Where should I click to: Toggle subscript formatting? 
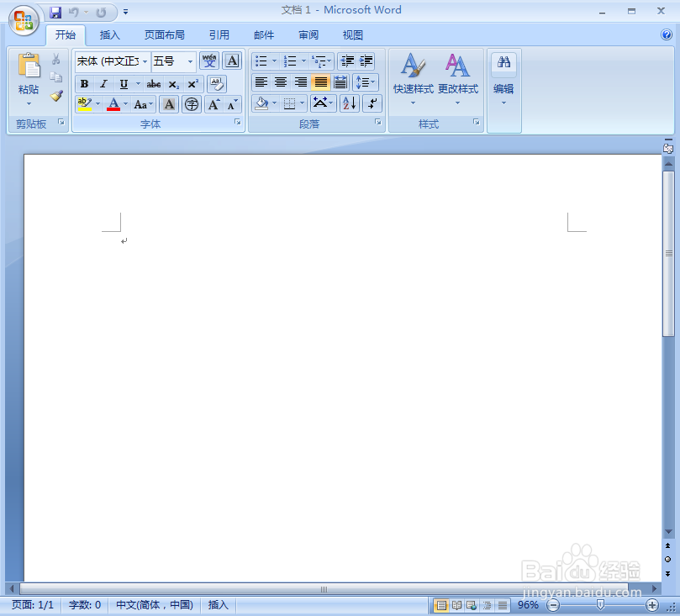173,84
